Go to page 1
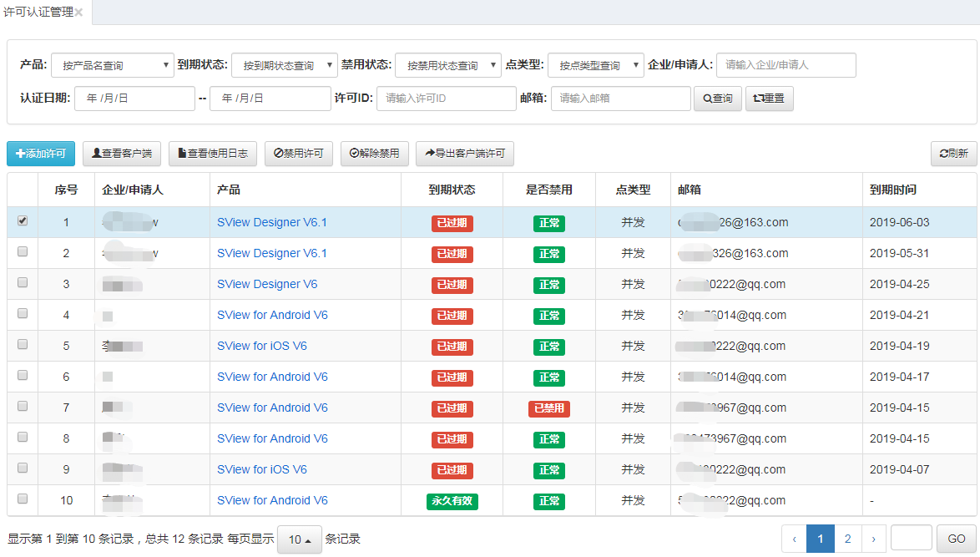The width and height of the screenshot is (980, 557). (821, 539)
